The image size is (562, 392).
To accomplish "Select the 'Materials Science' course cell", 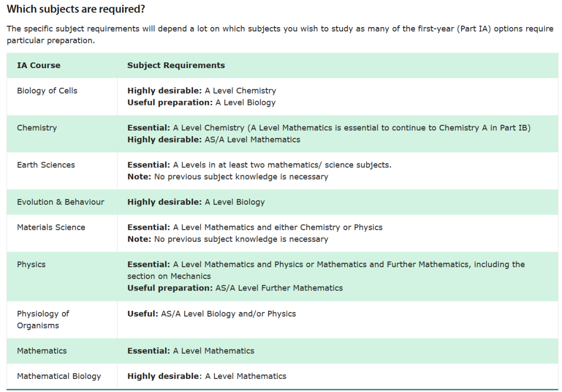I will point(51,227).
